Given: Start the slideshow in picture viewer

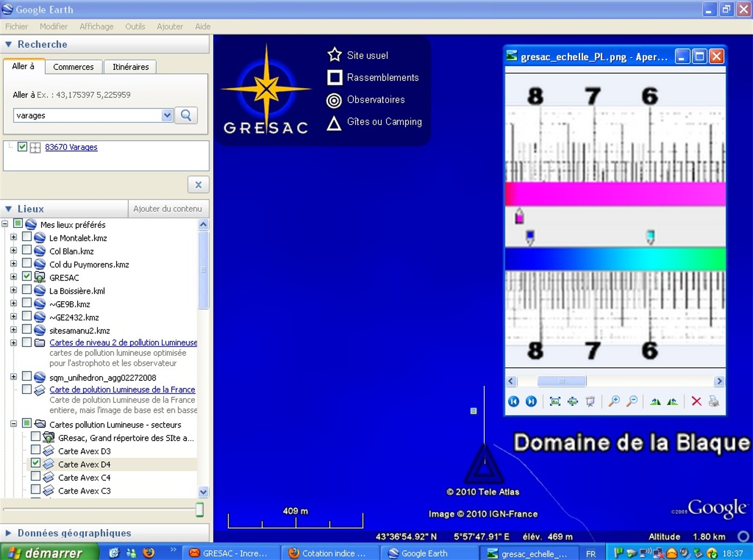Looking at the screenshot, I should click(x=590, y=402).
